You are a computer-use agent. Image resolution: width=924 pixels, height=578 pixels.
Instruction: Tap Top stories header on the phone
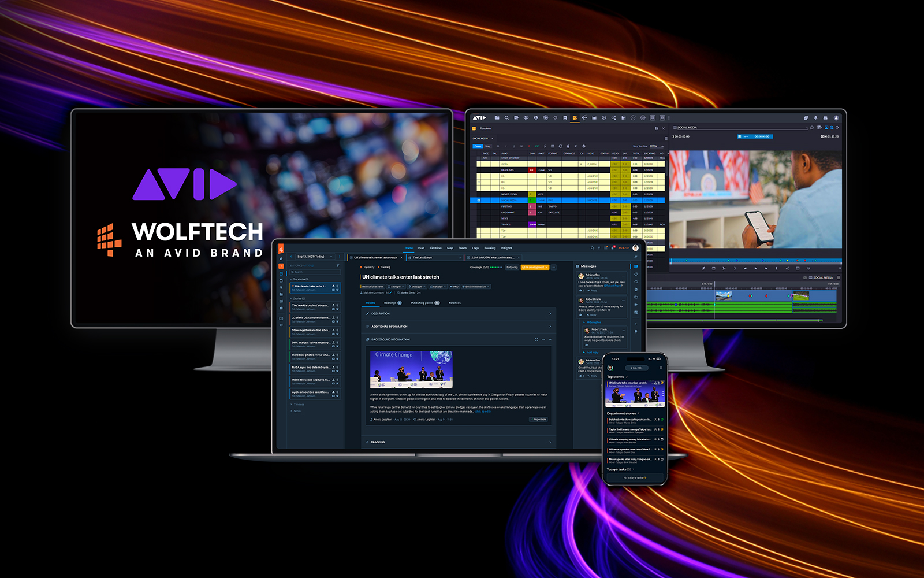pos(617,377)
